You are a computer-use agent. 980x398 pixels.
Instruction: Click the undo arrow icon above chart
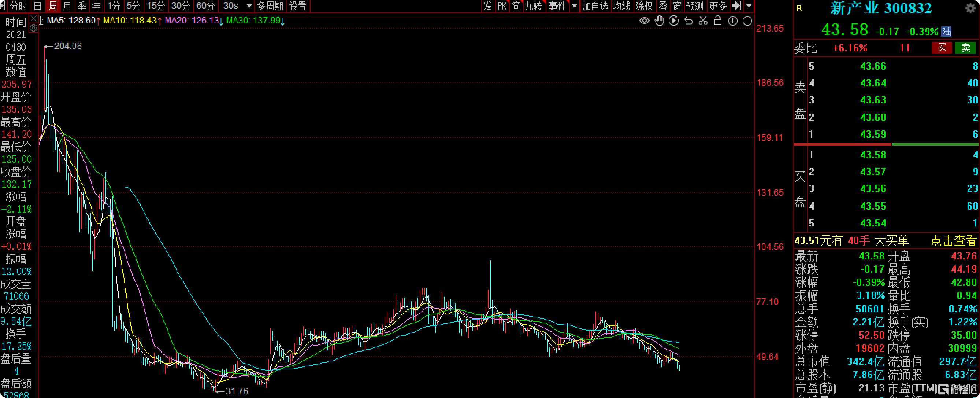pos(688,21)
